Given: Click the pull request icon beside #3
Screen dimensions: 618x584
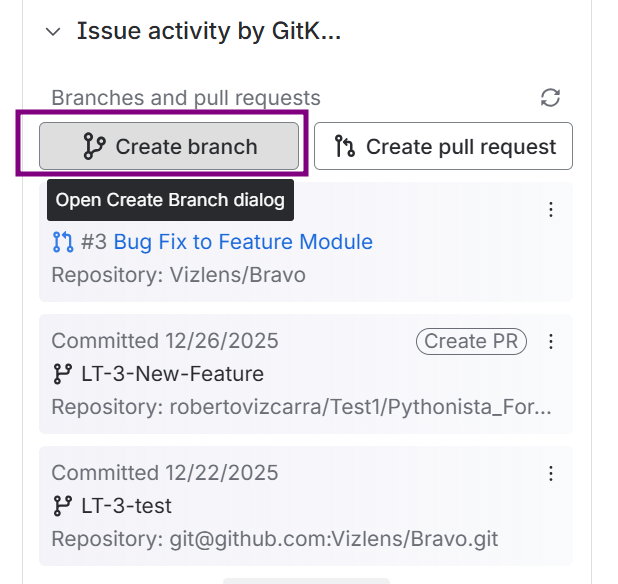Looking at the screenshot, I should (x=63, y=242).
